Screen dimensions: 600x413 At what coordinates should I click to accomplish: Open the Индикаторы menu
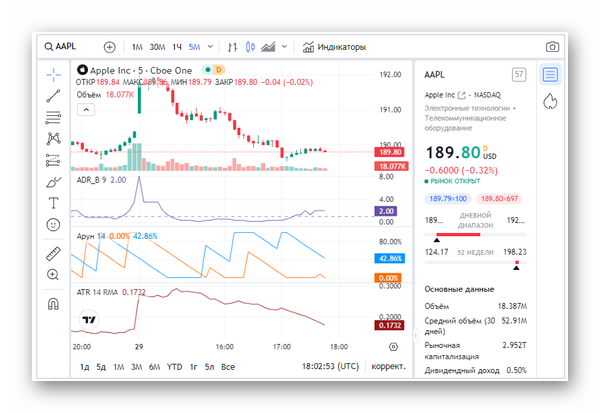pyautogui.click(x=334, y=47)
